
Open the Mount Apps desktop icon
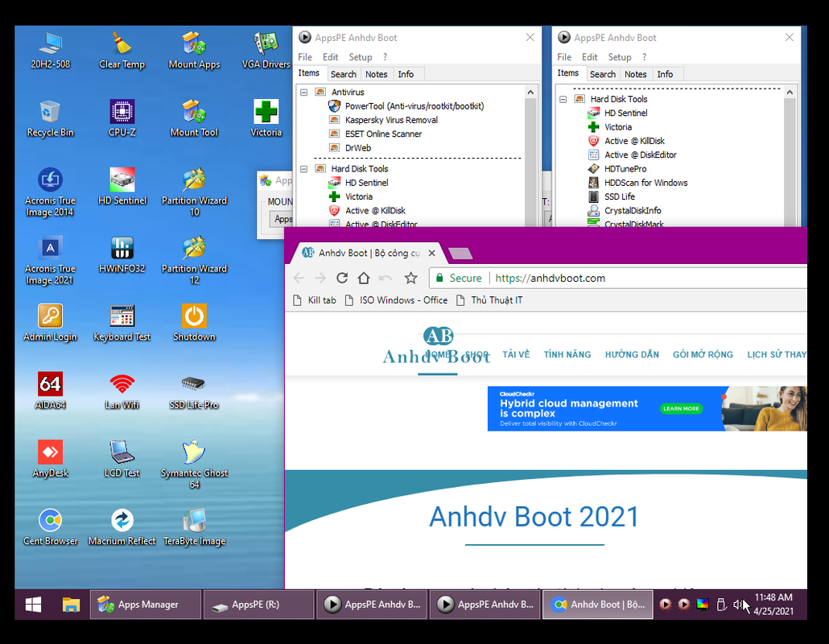pyautogui.click(x=194, y=50)
